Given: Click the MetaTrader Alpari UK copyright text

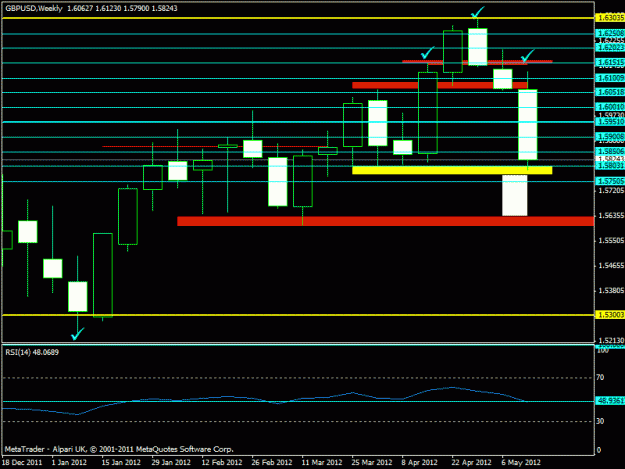Looking at the screenshot, I should [x=119, y=449].
